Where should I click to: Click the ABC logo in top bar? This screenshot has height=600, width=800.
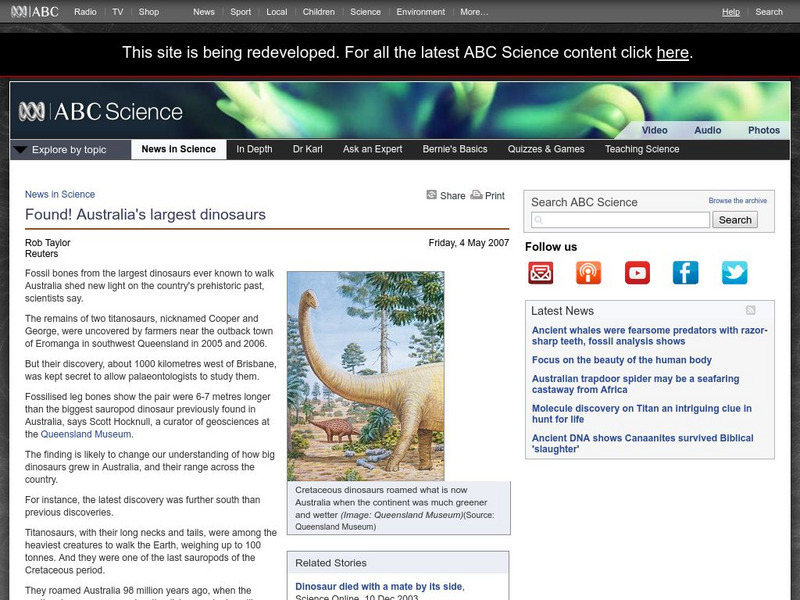(35, 11)
